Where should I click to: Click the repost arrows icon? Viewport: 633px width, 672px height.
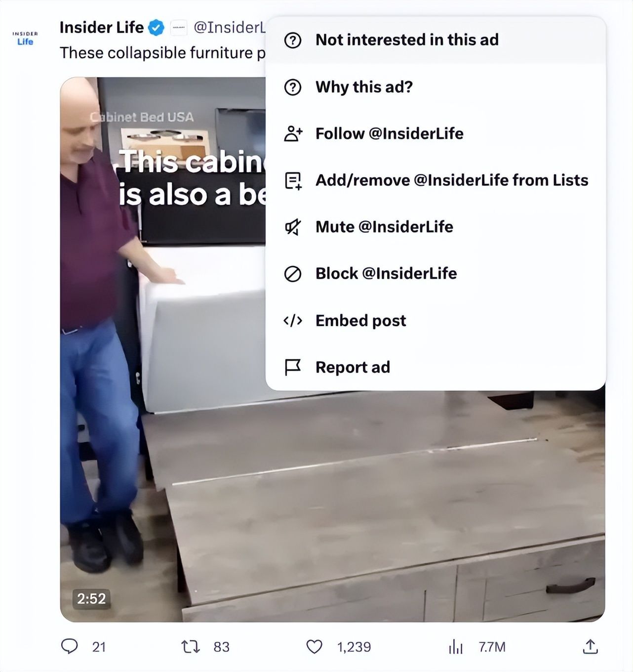tap(190, 646)
